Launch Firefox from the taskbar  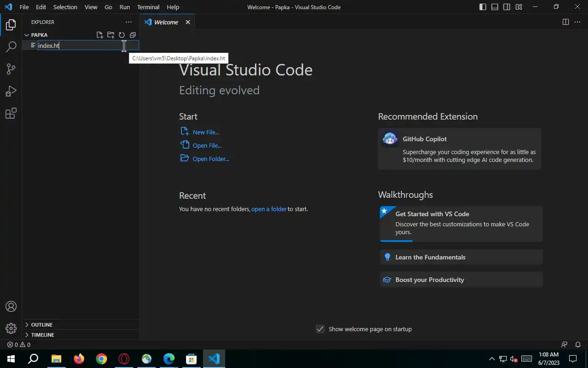pos(79,359)
